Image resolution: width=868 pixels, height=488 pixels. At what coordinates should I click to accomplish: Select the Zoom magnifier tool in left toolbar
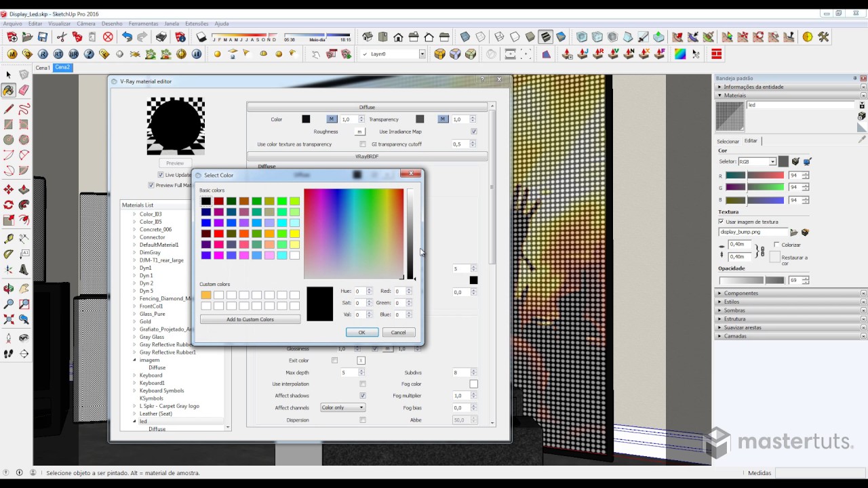point(9,304)
